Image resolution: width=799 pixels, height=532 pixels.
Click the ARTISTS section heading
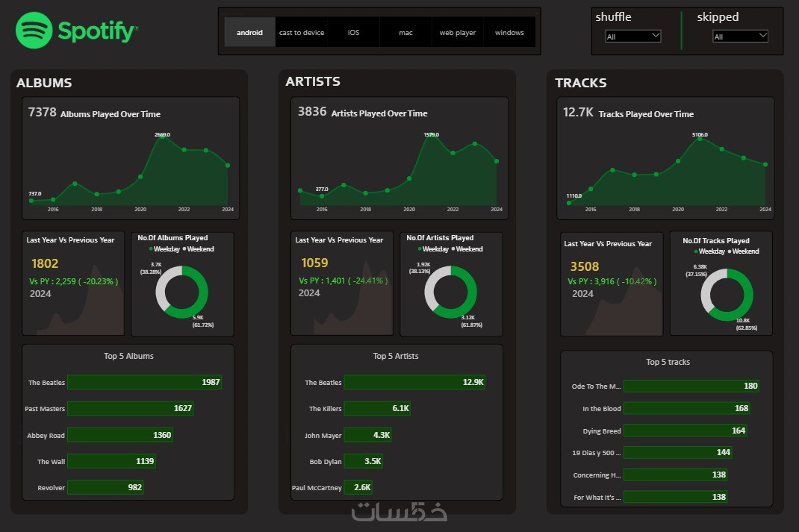point(312,81)
